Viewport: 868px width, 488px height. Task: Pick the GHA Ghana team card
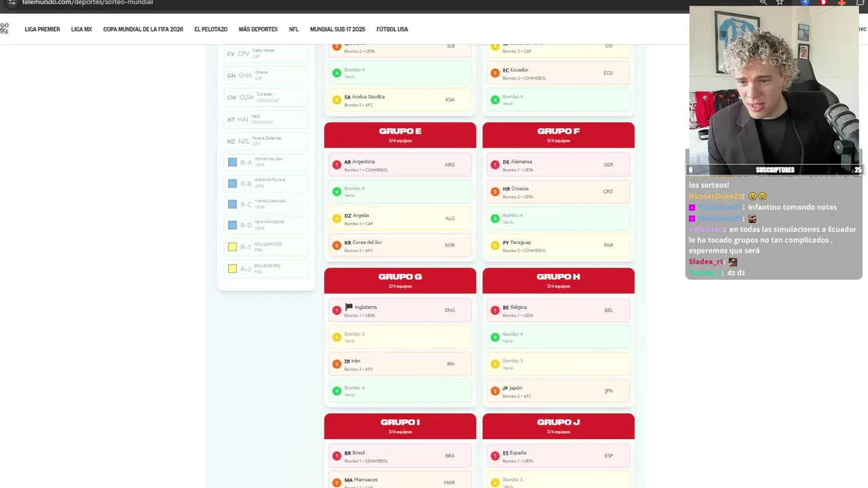(267, 75)
